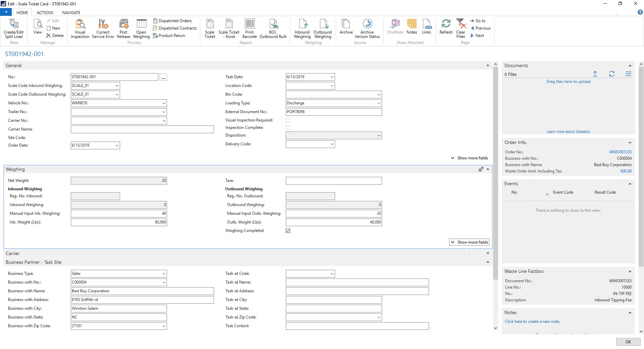Image resolution: width=644 pixels, height=349 pixels.
Task: Launch Visual Inspection
Action: 80,29
